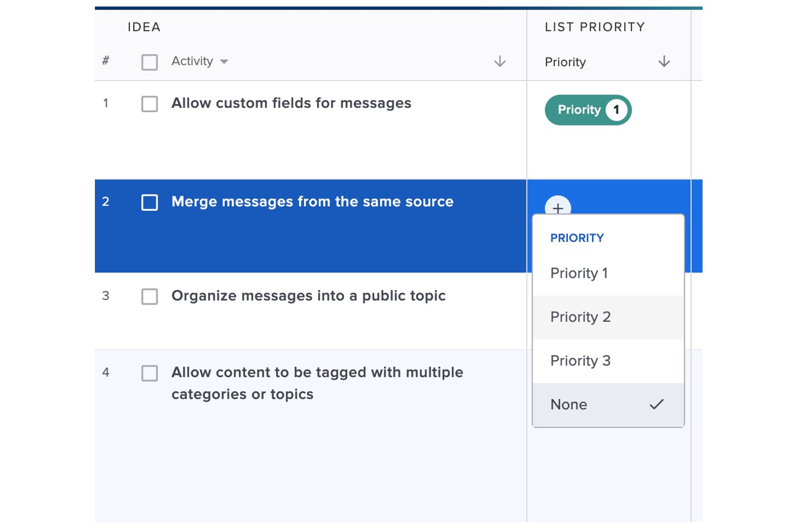
Task: Click the IDEA group header text
Action: [144, 27]
